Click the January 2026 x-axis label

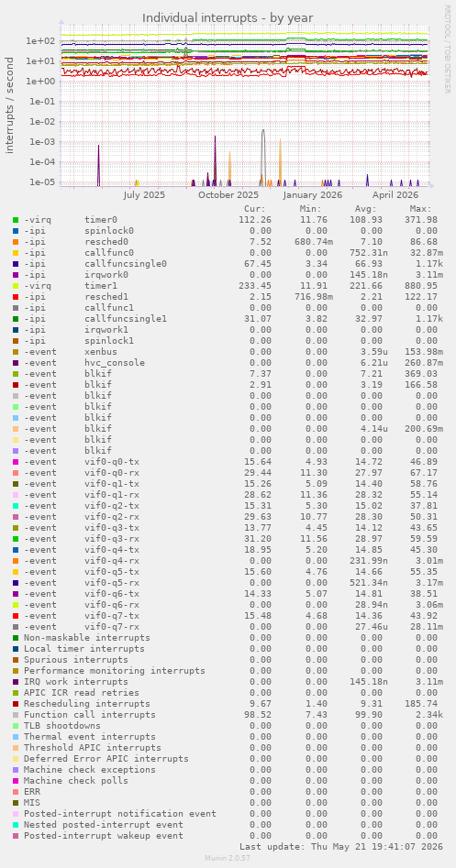(313, 195)
